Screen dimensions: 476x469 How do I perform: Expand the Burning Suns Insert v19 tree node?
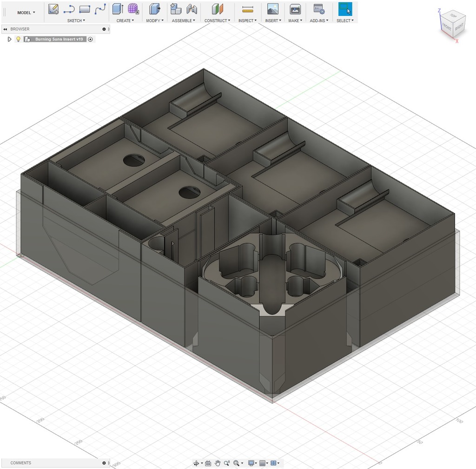(9, 39)
